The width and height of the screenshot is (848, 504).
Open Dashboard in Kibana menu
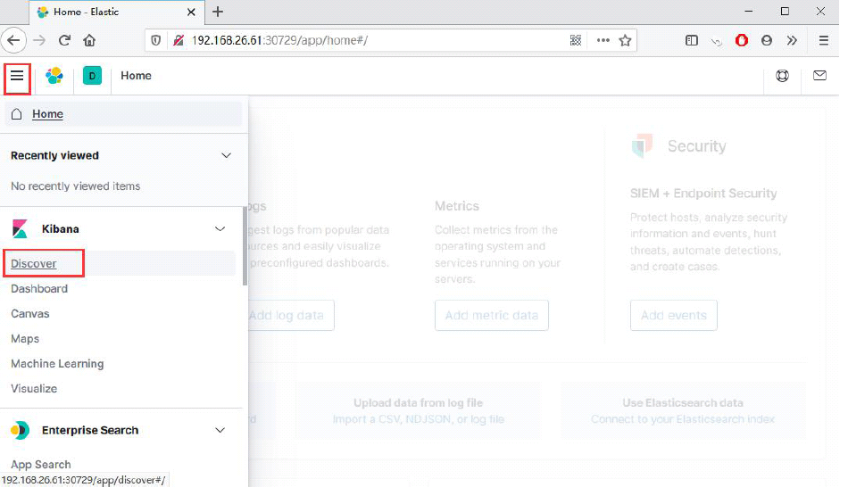39,288
